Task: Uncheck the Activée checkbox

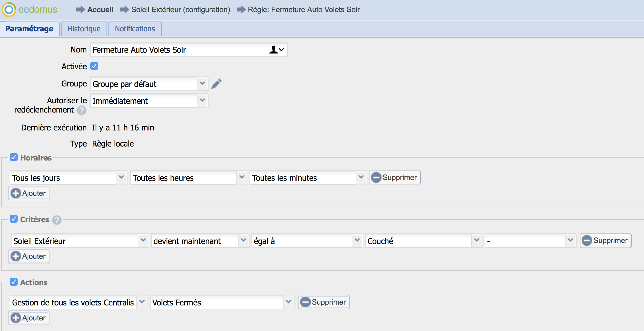Action: pyautogui.click(x=94, y=66)
